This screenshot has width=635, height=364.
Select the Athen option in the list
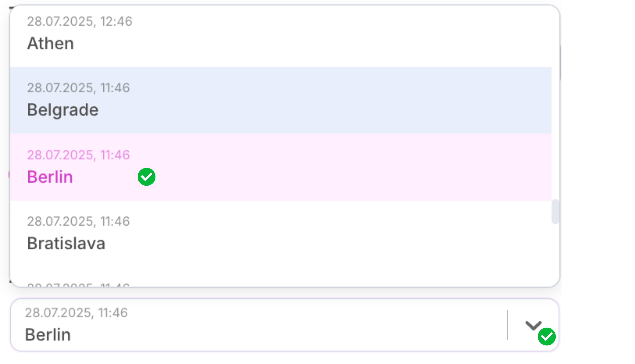click(x=51, y=44)
